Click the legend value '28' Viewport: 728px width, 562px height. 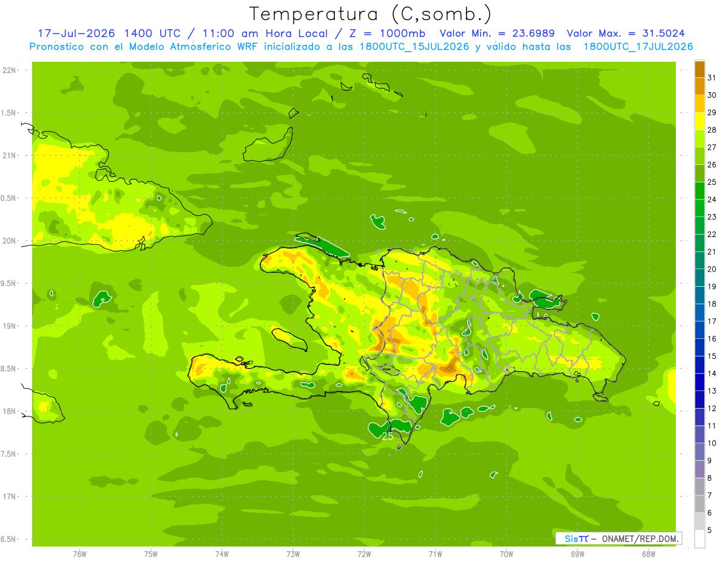coord(712,130)
